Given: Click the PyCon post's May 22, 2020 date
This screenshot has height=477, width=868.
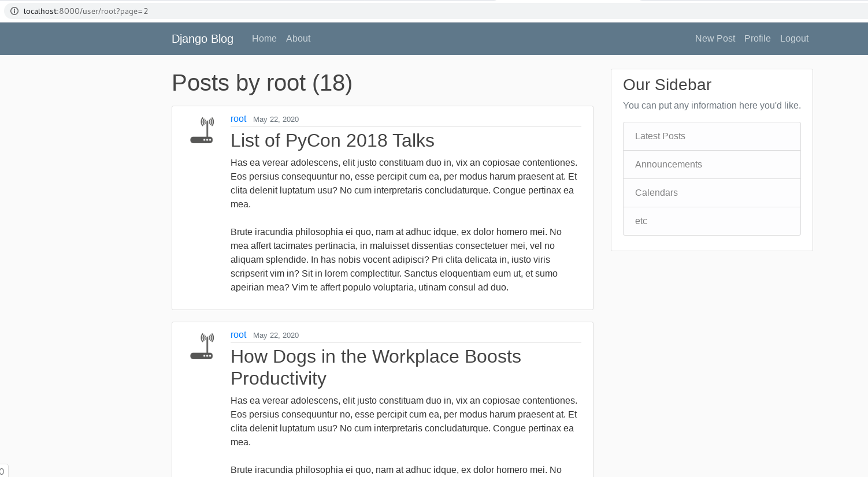Looking at the screenshot, I should pos(276,120).
